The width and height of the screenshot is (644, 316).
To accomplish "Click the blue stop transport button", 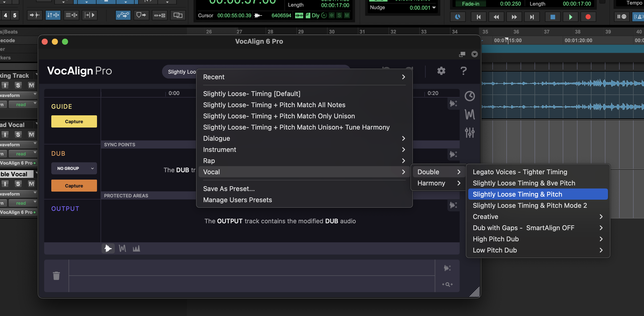I will click(x=553, y=17).
